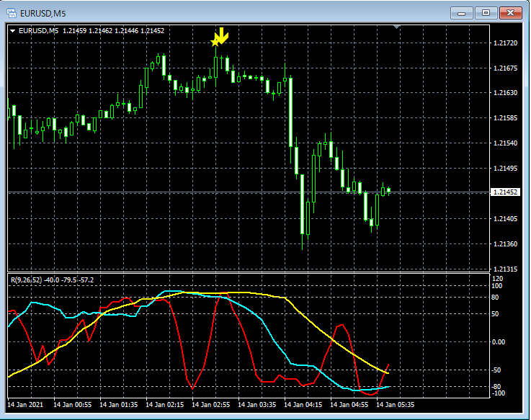531x420 pixels.
Task: Click the yellow star marker above the candle
Action: (215, 43)
